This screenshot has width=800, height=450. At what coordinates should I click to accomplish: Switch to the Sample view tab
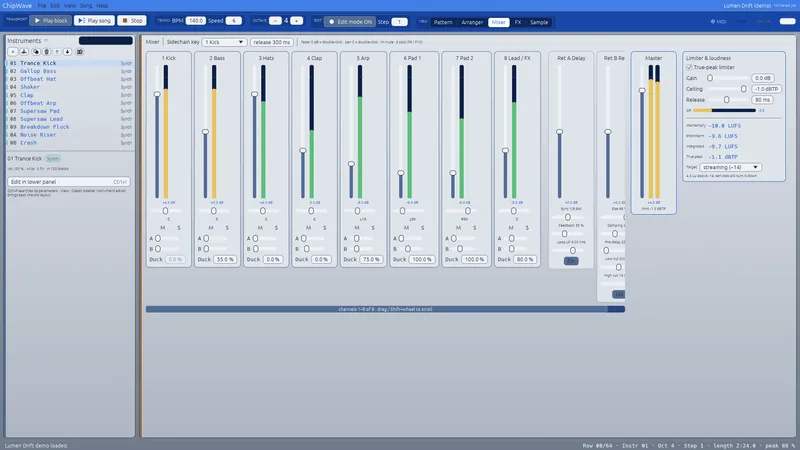(539, 22)
